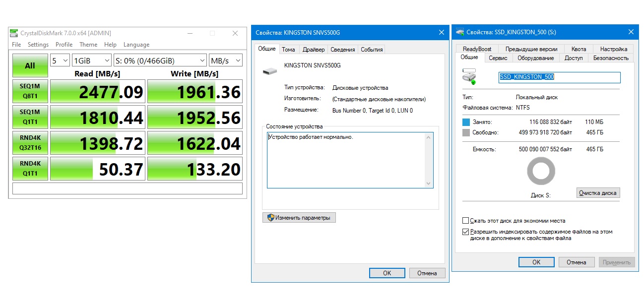The width and height of the screenshot is (644, 306).
Task: Click the SEQ1M Q8T1 write result 1961.36
Action: [195, 92]
